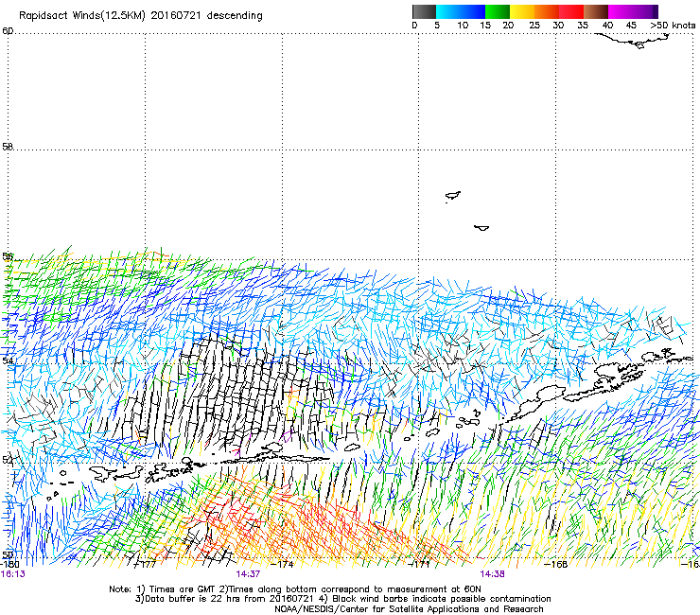This screenshot has width=700, height=615.
Task: Click the magenta 40-45 knots legend color
Action: 621,11
